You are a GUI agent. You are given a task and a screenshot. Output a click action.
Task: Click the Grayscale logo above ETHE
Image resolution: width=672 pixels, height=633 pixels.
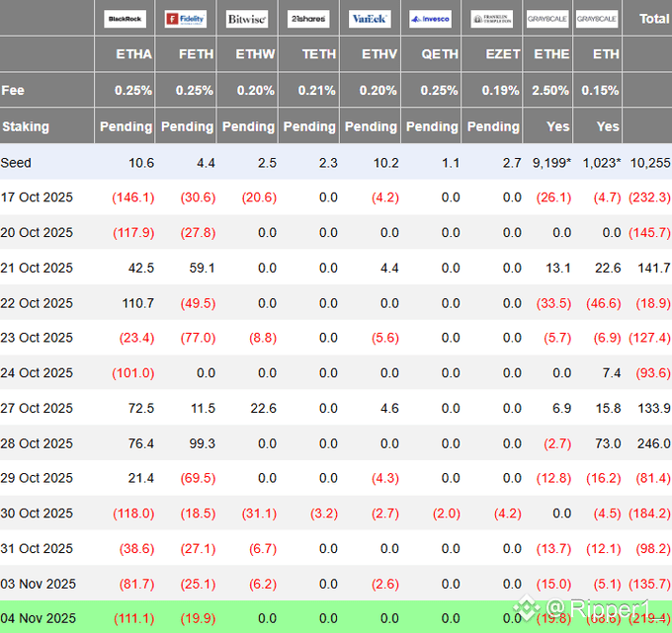click(x=547, y=19)
